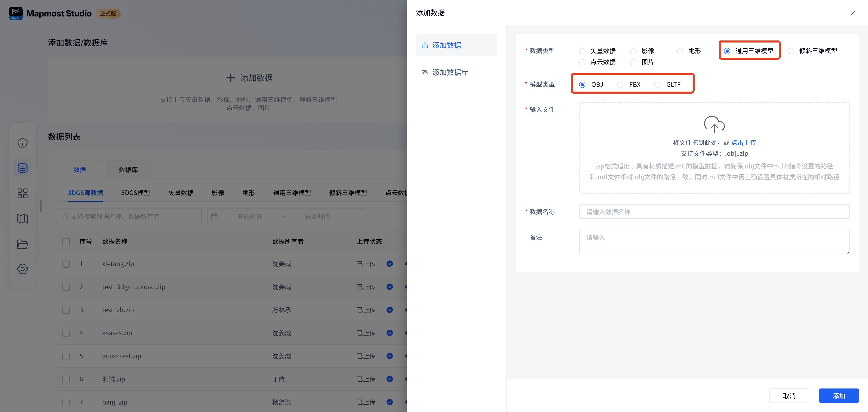Image resolution: width=868 pixels, height=412 pixels.
Task: Open the database stack sidebar icon
Action: click(22, 168)
